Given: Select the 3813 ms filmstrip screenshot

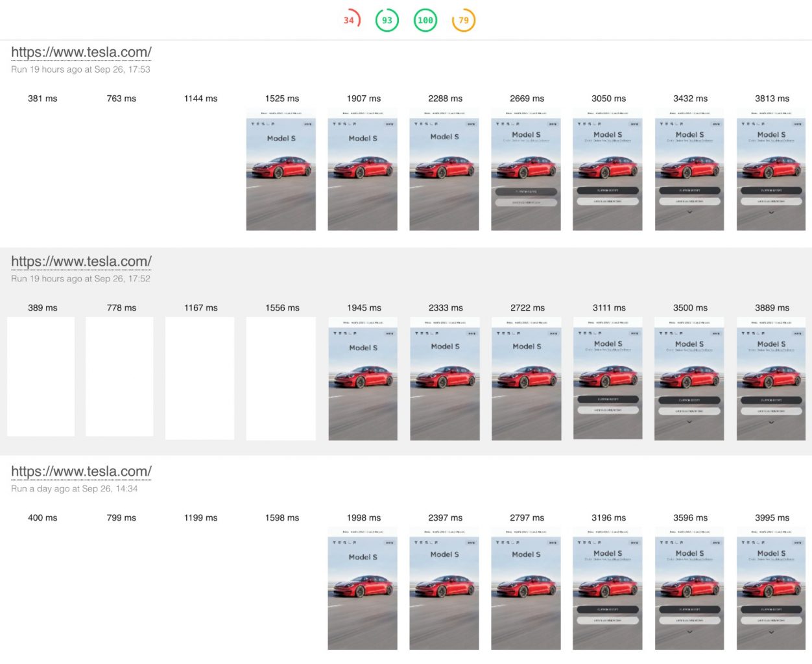Looking at the screenshot, I should 771,169.
